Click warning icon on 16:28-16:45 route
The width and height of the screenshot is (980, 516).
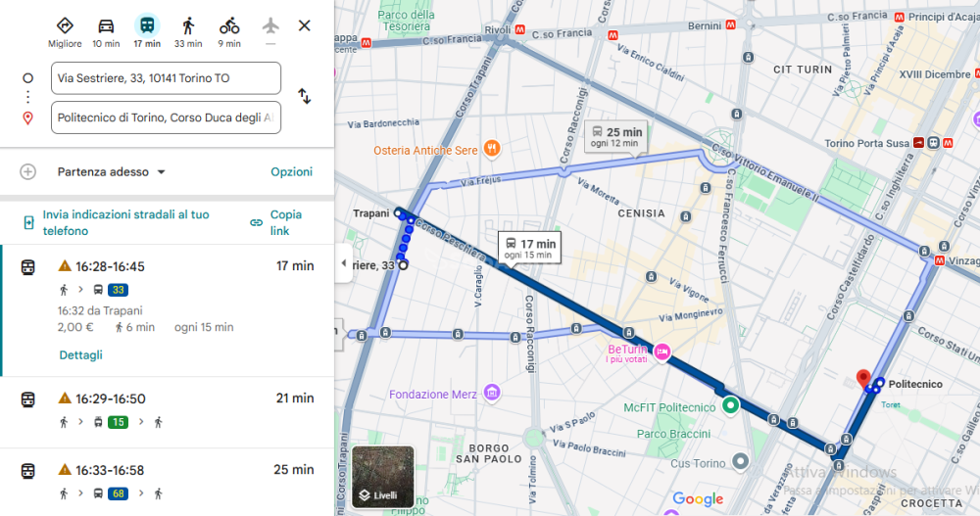pos(65,266)
